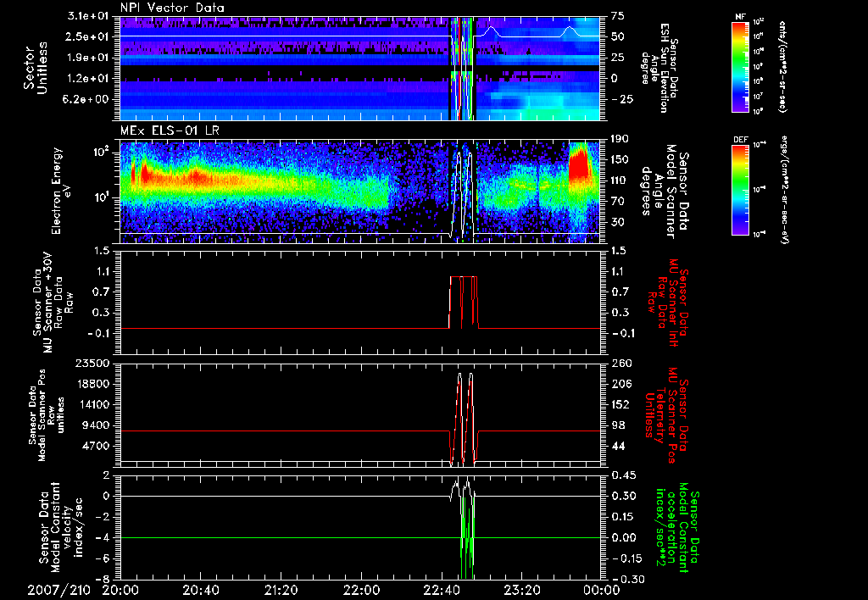Click the '2.5e+01' sector tick label

pyautogui.click(x=88, y=36)
